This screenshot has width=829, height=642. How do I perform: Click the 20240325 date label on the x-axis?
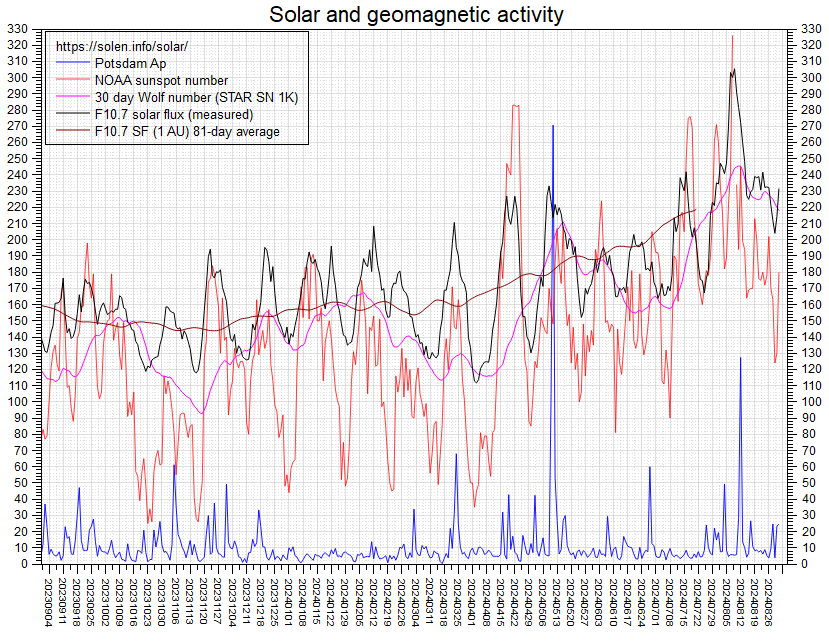click(455, 603)
